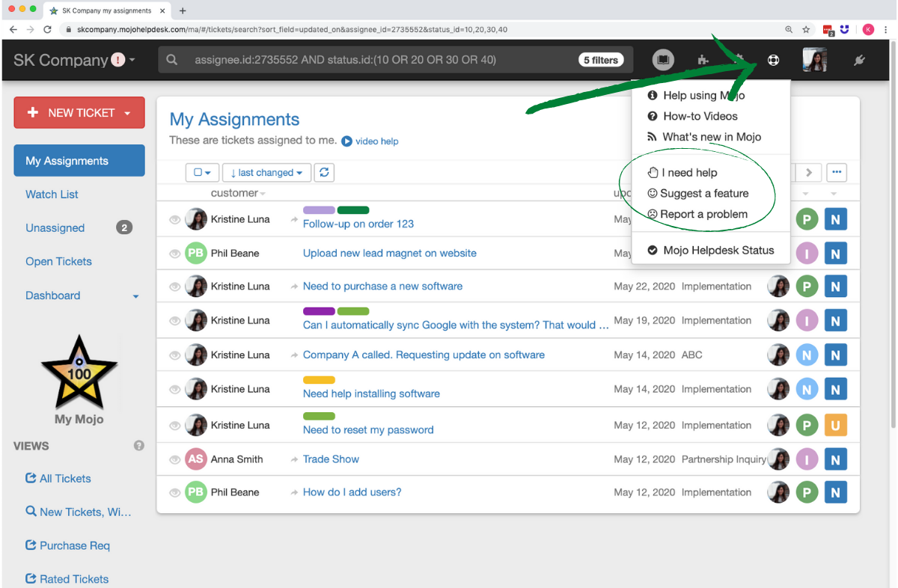The height and width of the screenshot is (588, 898).
Task: Click the My Mojo star badge
Action: [79, 373]
